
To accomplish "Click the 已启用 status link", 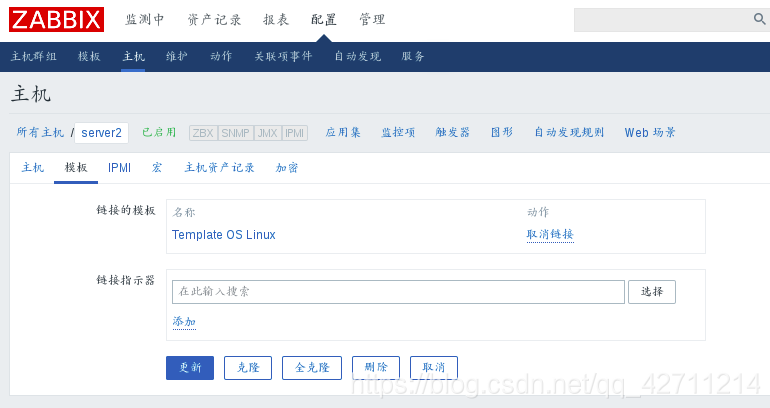I will tap(159, 133).
